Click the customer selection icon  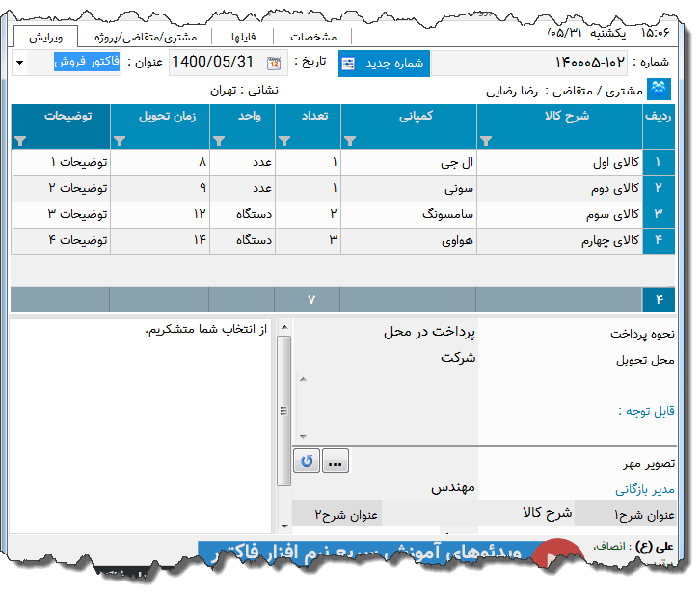[x=659, y=90]
